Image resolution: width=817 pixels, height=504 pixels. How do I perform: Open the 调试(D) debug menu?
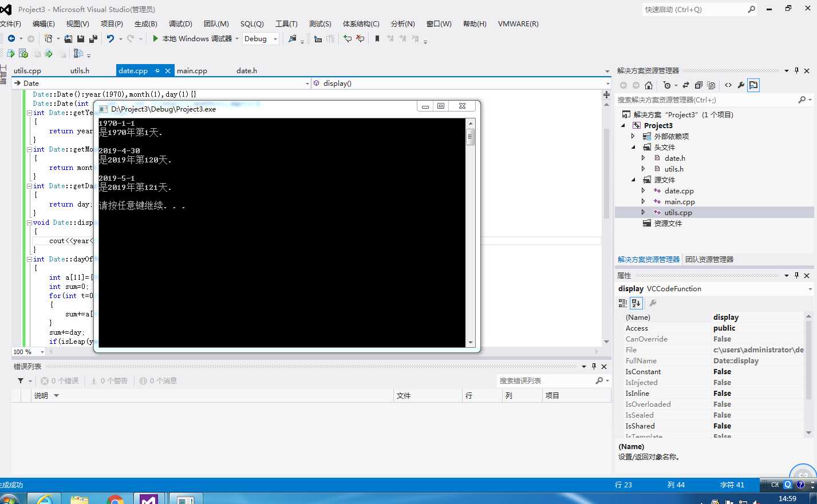pyautogui.click(x=180, y=23)
